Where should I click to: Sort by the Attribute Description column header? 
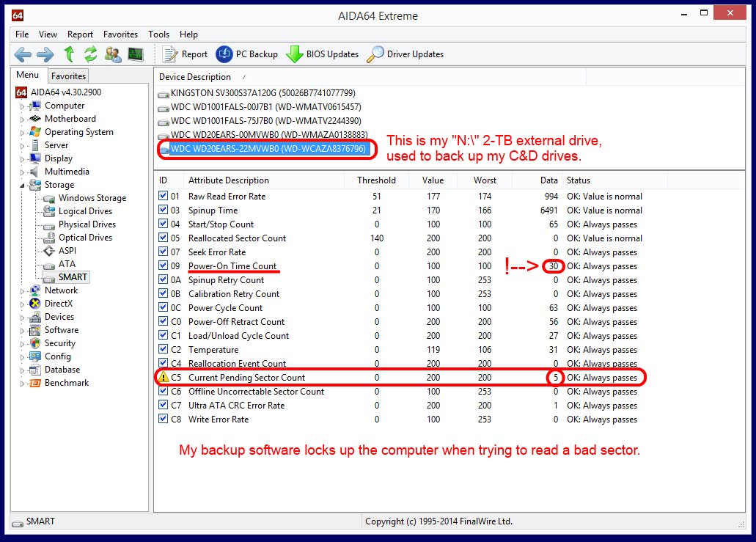264,180
